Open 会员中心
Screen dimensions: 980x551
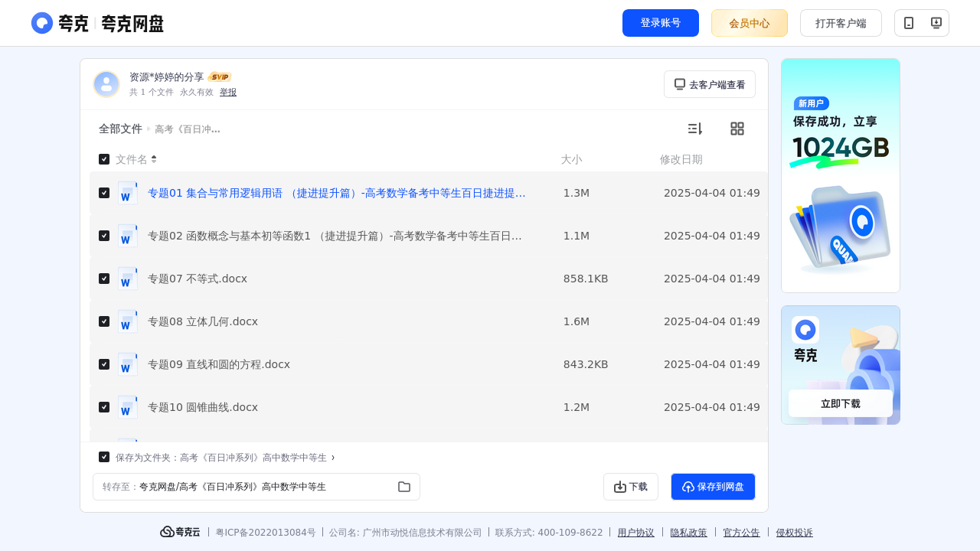(x=750, y=23)
